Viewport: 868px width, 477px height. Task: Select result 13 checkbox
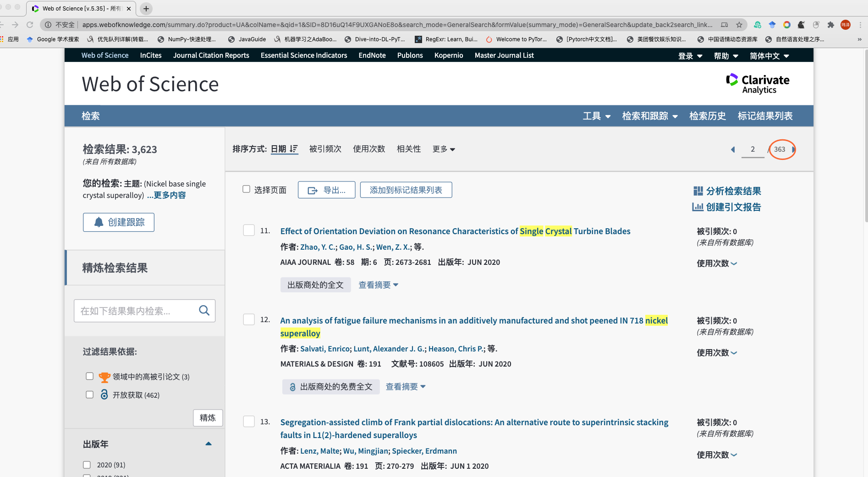point(249,421)
